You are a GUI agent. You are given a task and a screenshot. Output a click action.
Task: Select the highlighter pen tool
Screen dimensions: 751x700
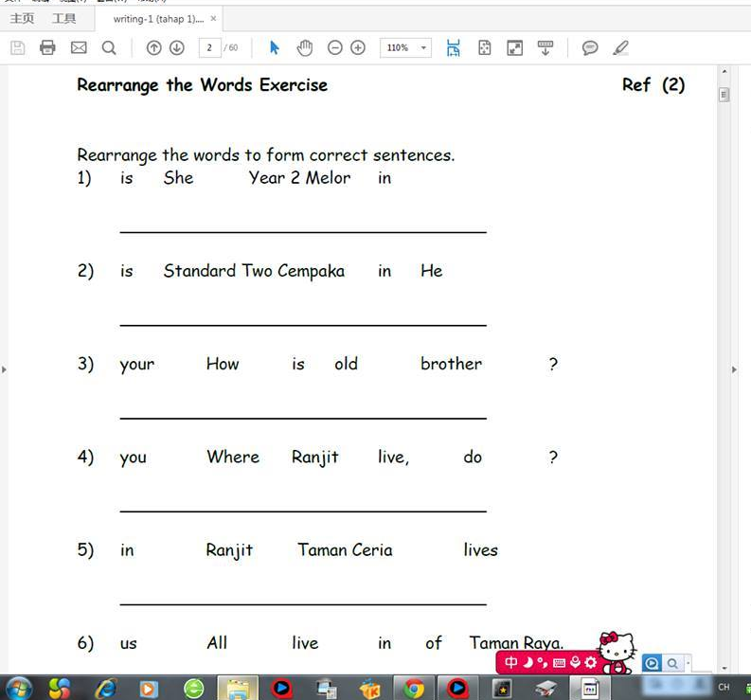pyautogui.click(x=620, y=47)
